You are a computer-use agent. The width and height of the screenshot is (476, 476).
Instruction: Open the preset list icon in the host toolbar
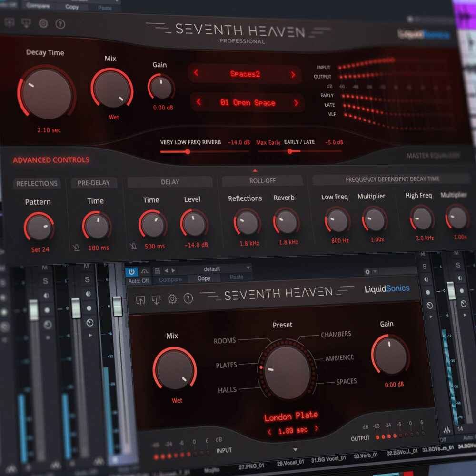[x=158, y=270]
